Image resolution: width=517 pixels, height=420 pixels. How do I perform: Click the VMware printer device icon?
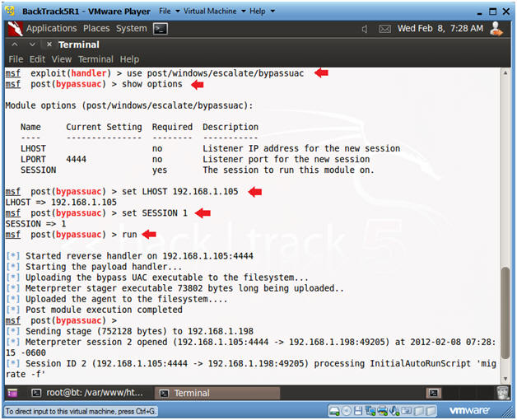[x=383, y=411]
